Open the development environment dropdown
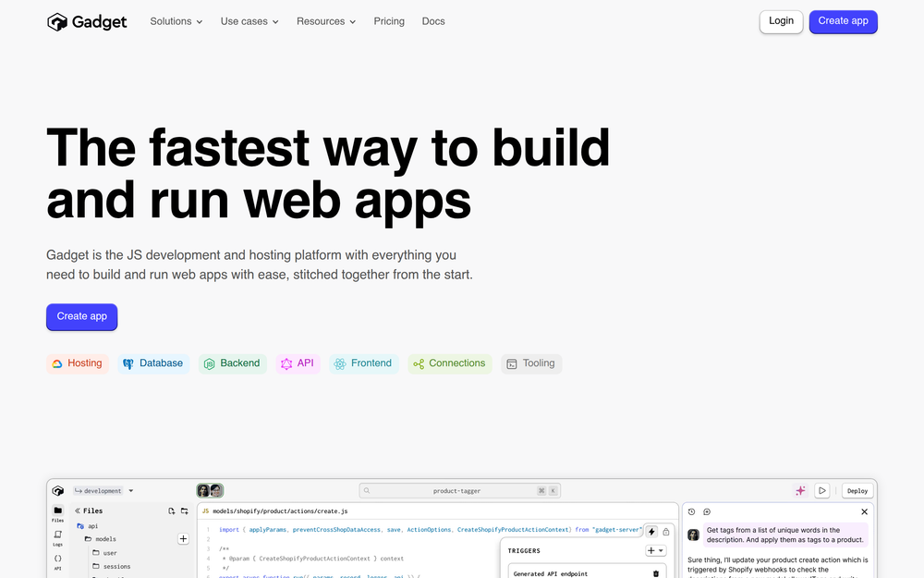 (x=103, y=491)
